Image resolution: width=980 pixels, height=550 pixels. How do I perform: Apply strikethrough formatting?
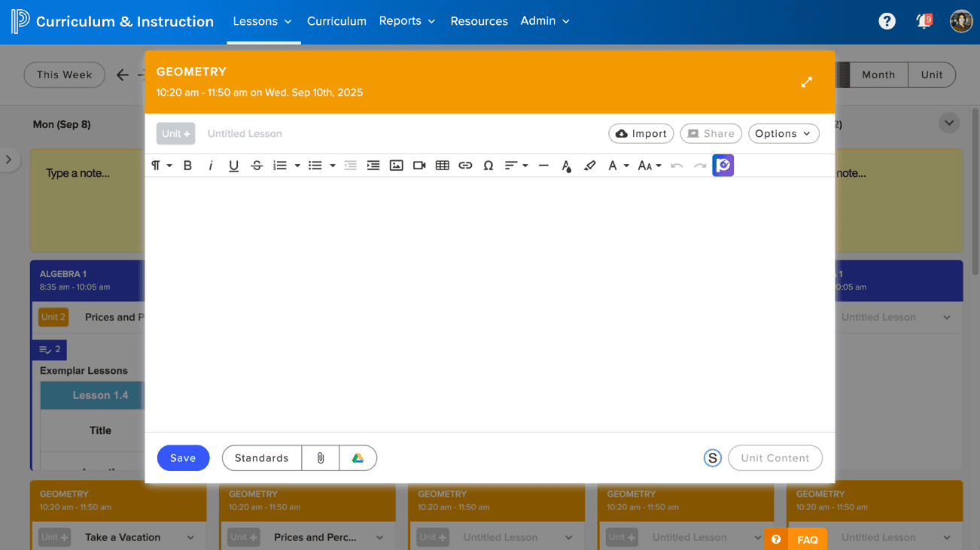tap(257, 166)
